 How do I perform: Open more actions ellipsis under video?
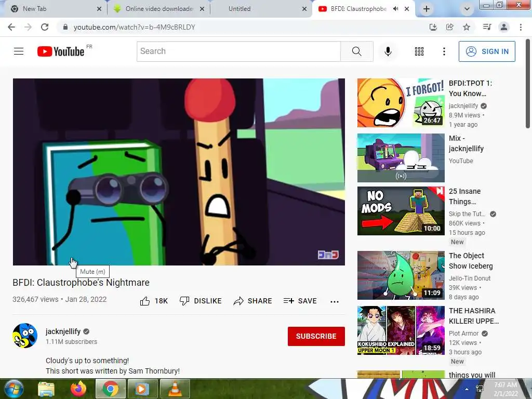[x=335, y=302]
